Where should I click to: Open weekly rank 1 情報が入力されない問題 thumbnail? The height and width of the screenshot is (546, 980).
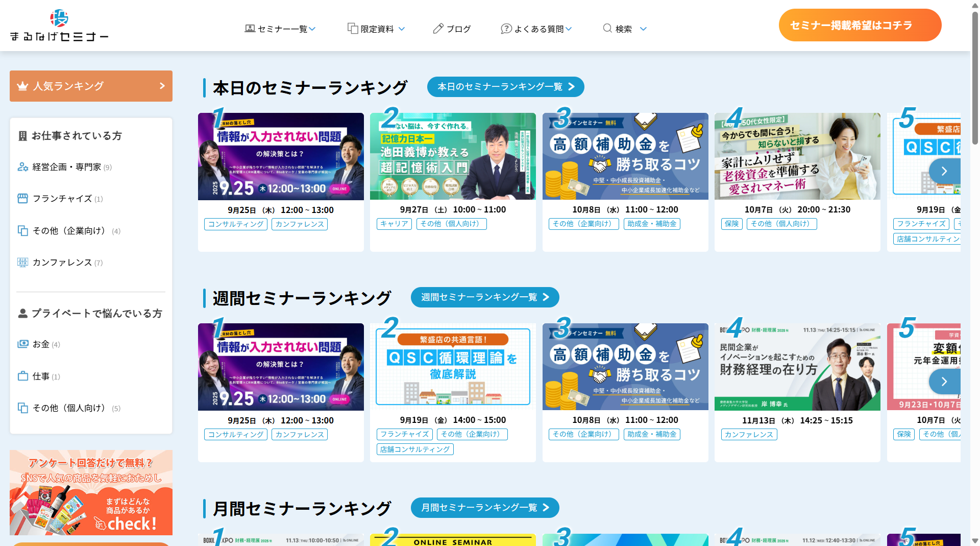pos(281,367)
